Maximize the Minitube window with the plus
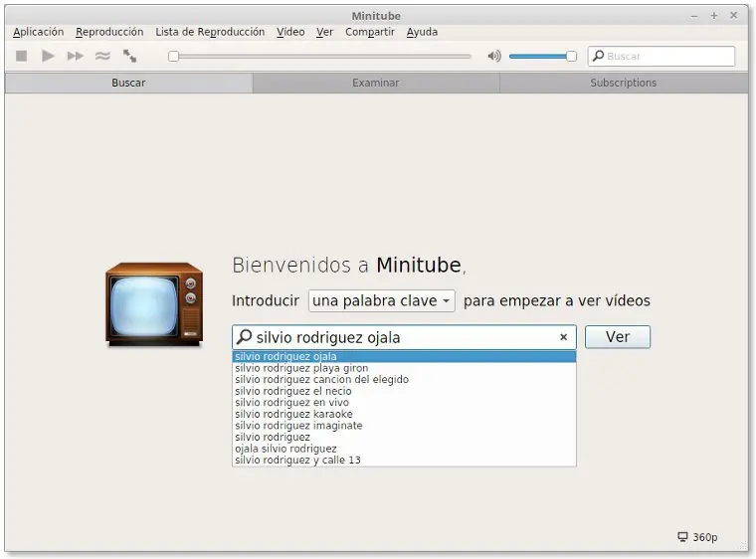Screen dimensions: 756x559 pyautogui.click(x=714, y=16)
